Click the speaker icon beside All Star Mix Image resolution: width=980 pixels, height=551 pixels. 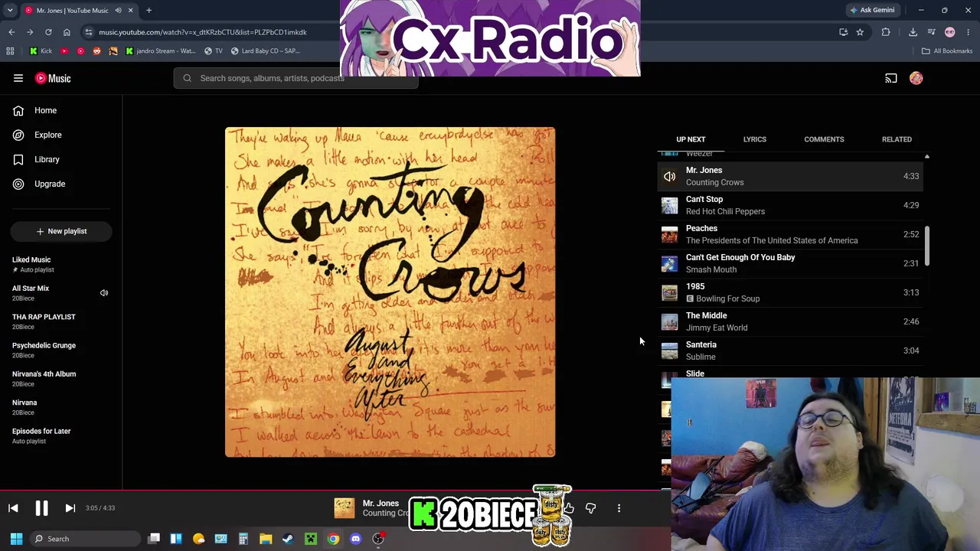pos(104,292)
